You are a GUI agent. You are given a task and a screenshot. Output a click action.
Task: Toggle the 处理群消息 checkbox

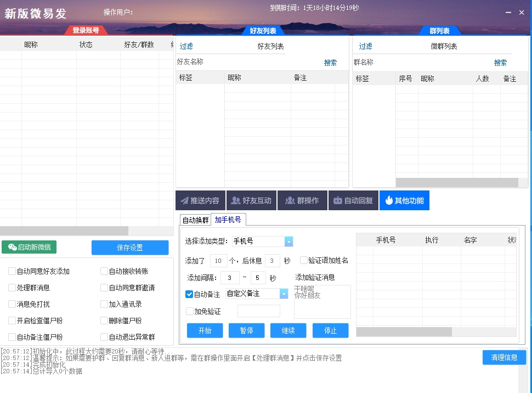[x=12, y=288]
